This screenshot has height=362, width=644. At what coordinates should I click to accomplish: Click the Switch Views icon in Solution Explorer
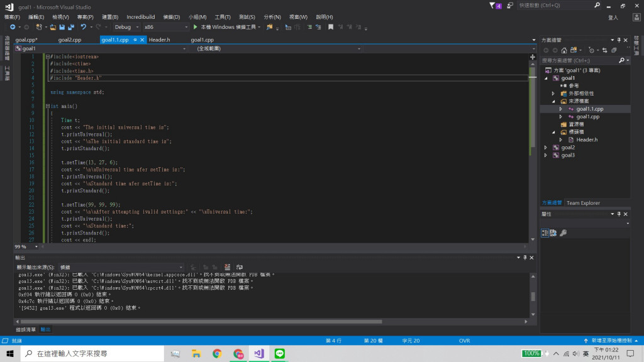[574, 50]
